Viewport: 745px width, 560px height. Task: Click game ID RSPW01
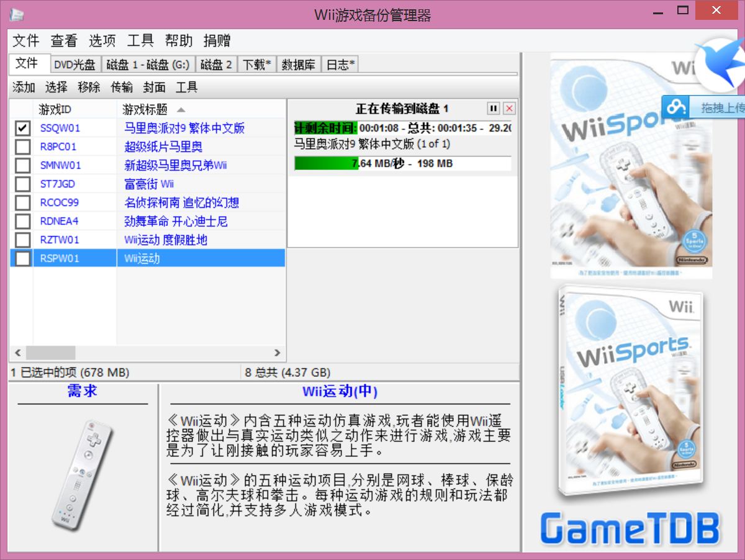60,258
